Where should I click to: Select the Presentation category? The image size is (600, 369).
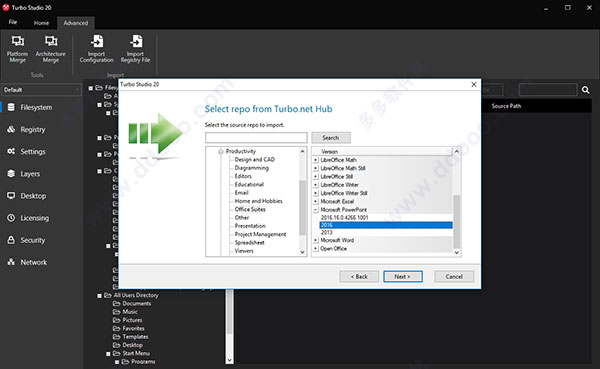pos(250,226)
